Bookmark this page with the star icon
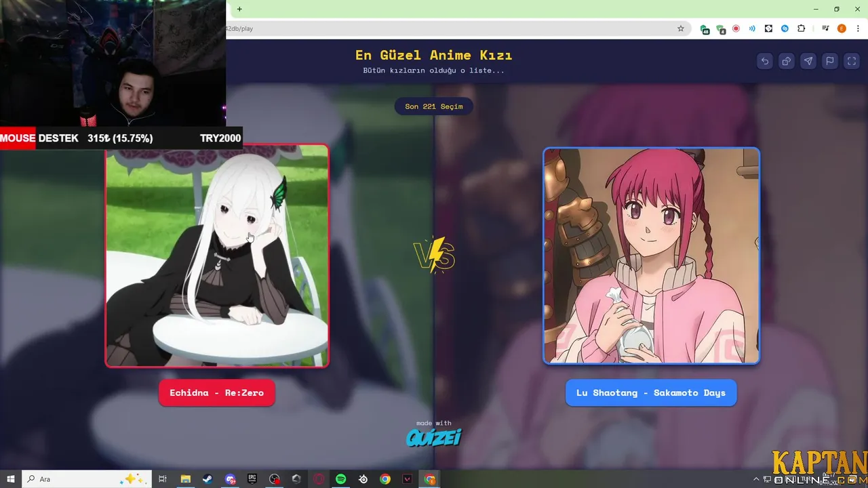Viewport: 868px width, 488px height. (x=681, y=28)
